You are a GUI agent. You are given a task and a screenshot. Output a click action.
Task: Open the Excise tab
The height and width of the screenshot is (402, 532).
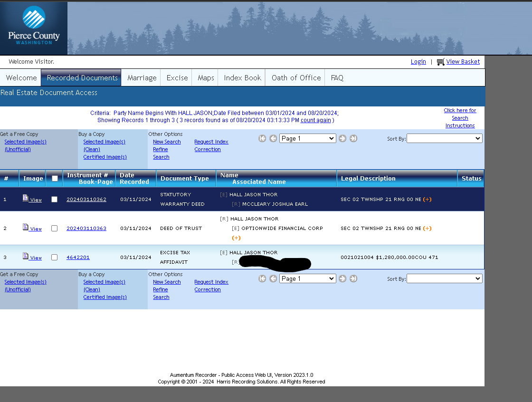[x=177, y=78]
